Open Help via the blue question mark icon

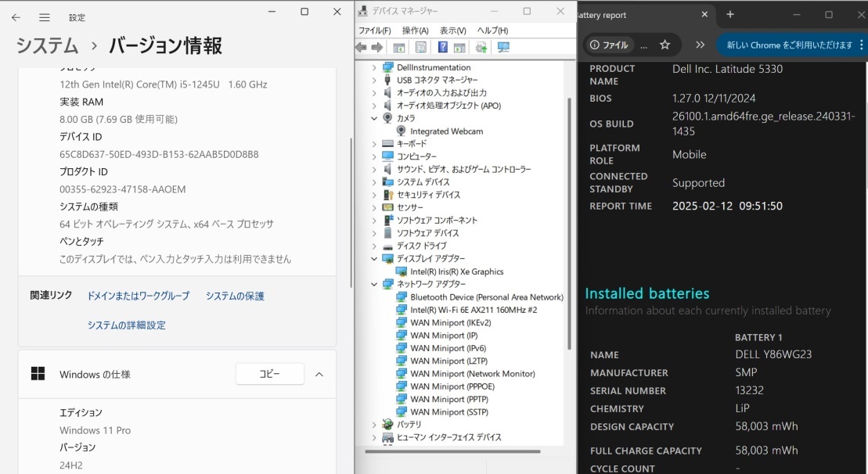point(442,47)
